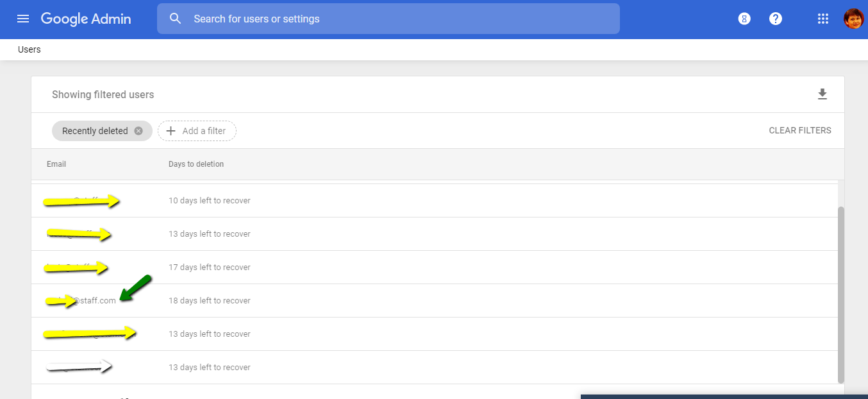Open the main hamburger menu

tap(23, 19)
